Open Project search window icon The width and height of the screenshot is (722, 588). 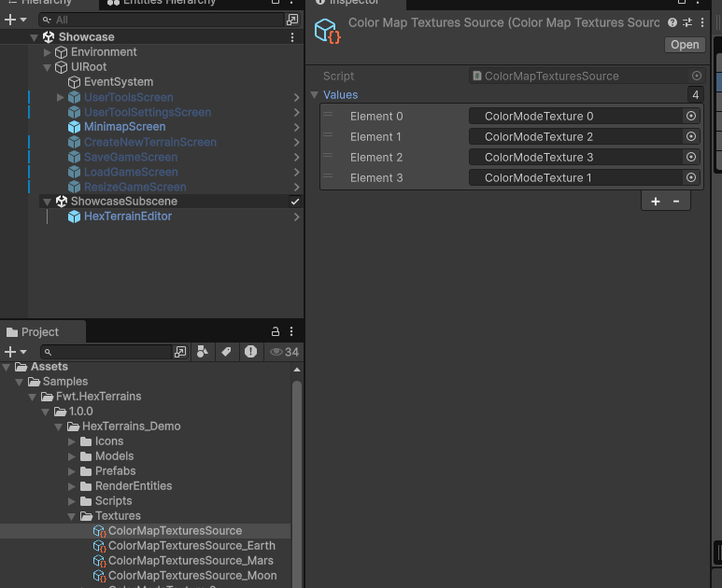pyautogui.click(x=180, y=352)
